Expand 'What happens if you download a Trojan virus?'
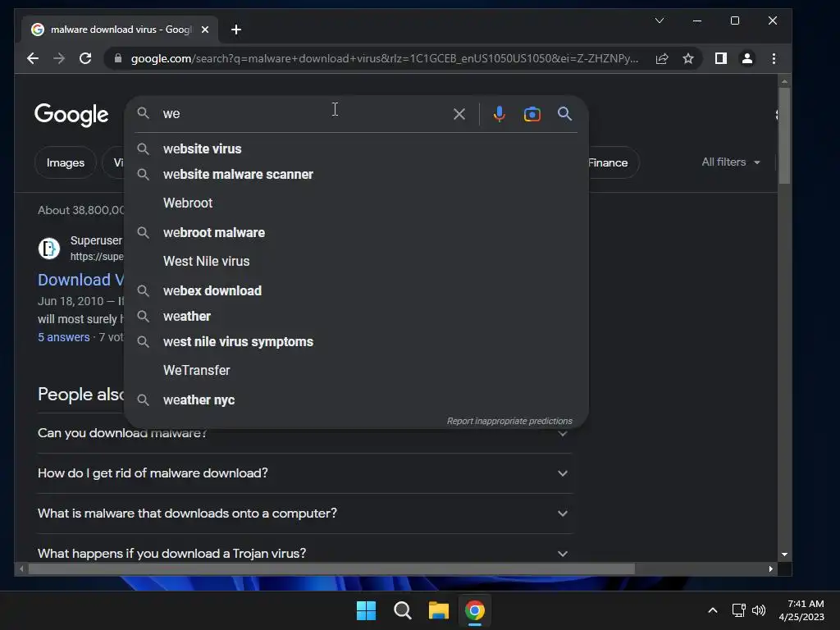This screenshot has width=840, height=630. (305, 553)
